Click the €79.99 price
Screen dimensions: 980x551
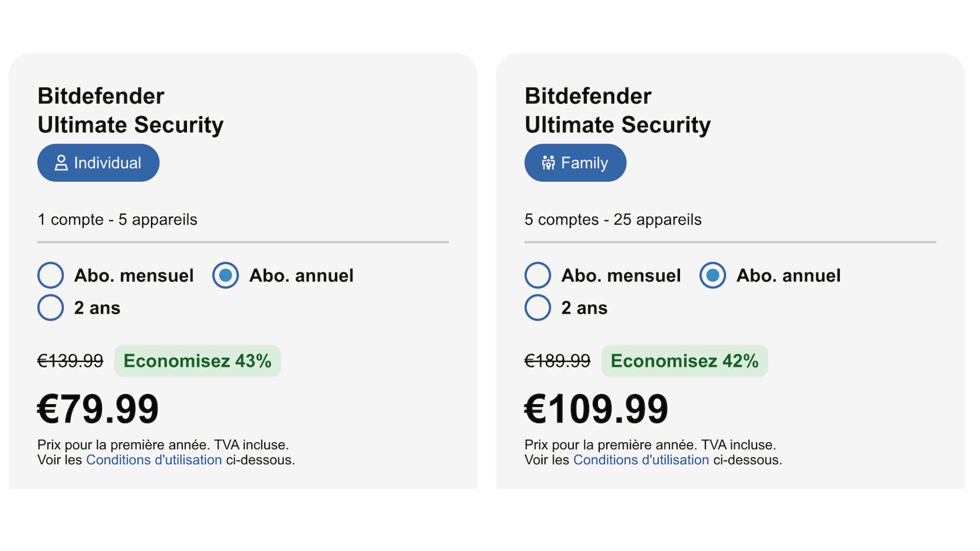coord(98,409)
